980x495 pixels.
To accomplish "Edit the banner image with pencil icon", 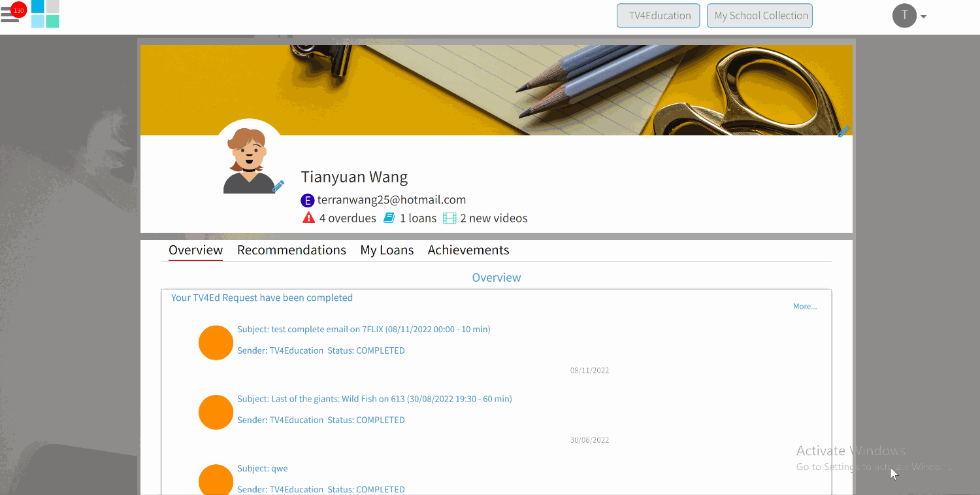I will coord(844,131).
